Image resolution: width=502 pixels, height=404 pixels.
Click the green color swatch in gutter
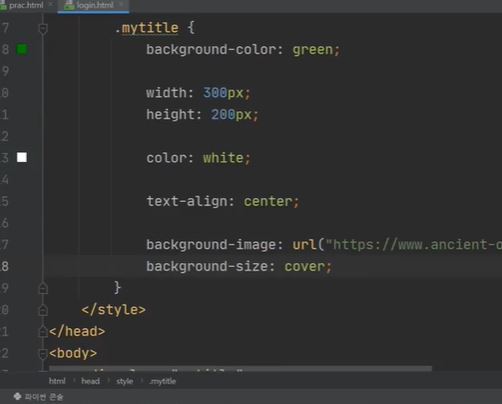pos(22,50)
